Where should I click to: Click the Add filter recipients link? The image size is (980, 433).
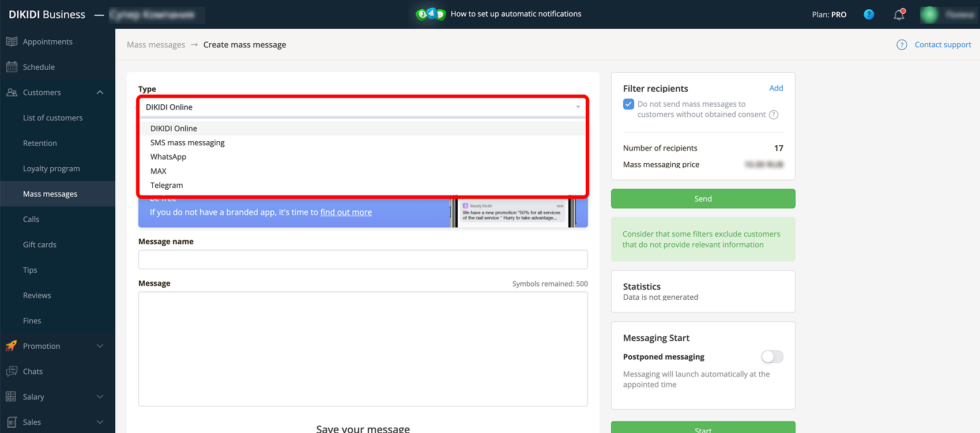click(776, 88)
